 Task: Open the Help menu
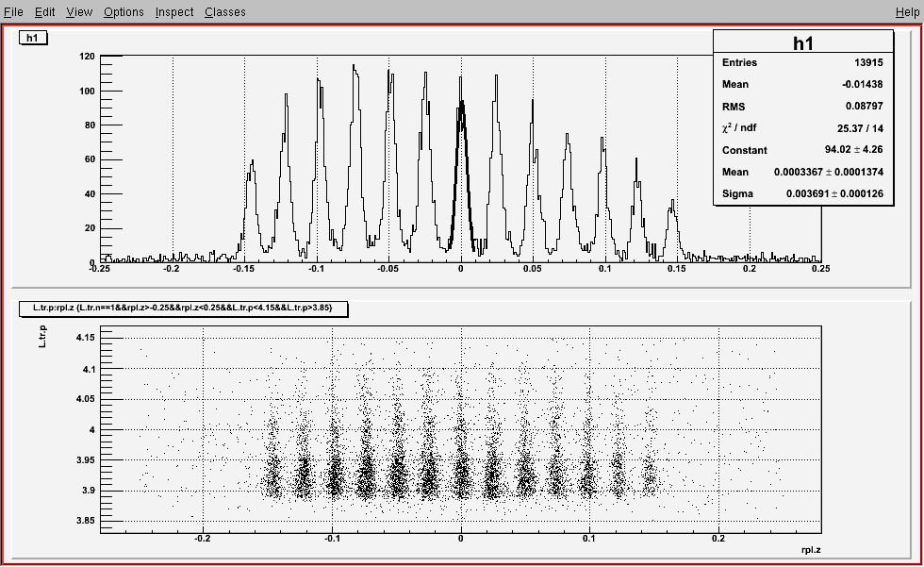[907, 11]
